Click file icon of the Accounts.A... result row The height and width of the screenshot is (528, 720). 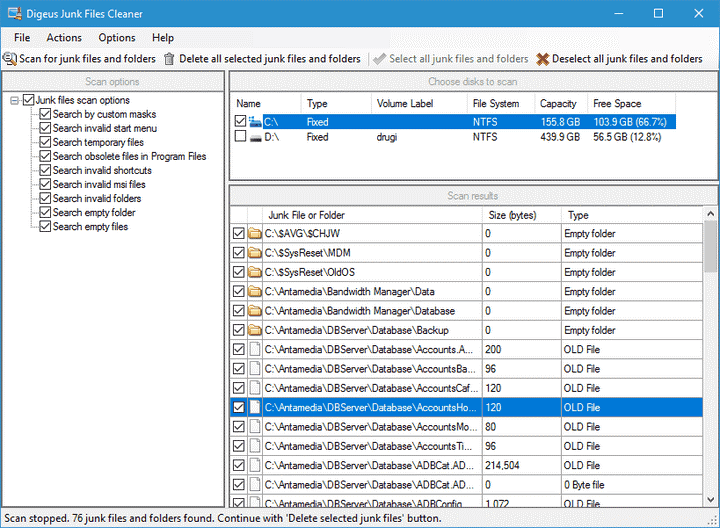pyautogui.click(x=255, y=350)
